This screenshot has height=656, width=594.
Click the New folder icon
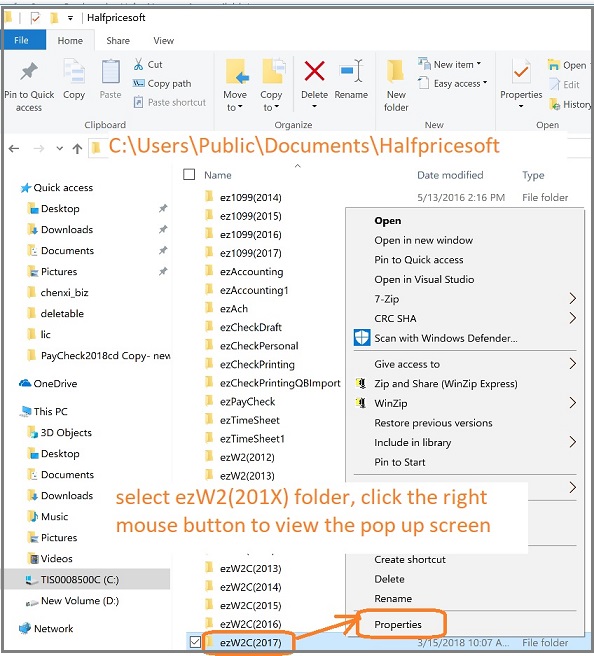click(395, 71)
